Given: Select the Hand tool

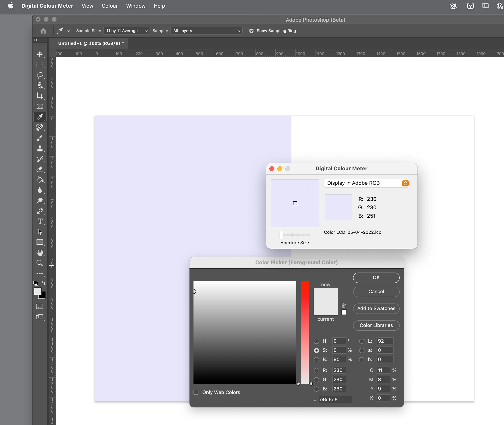Looking at the screenshot, I should [x=40, y=252].
